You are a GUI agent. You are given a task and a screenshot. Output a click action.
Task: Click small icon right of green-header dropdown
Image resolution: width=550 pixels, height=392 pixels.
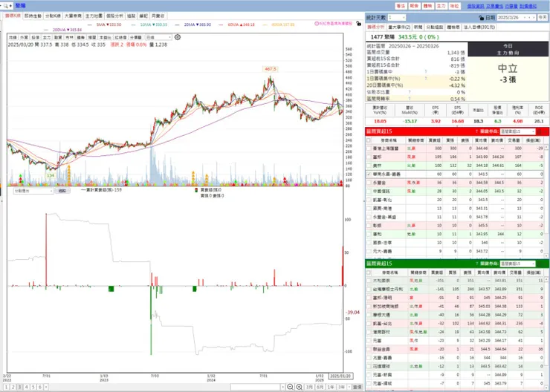pos(540,264)
